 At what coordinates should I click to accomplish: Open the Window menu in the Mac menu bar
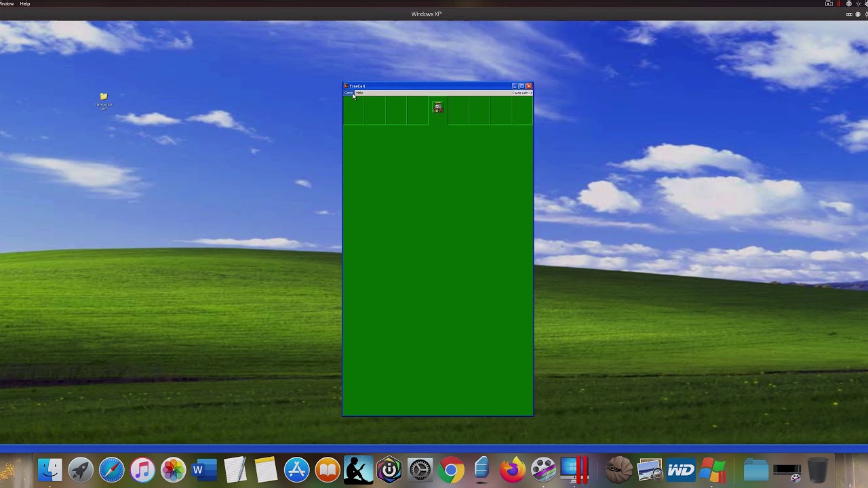[x=6, y=3]
